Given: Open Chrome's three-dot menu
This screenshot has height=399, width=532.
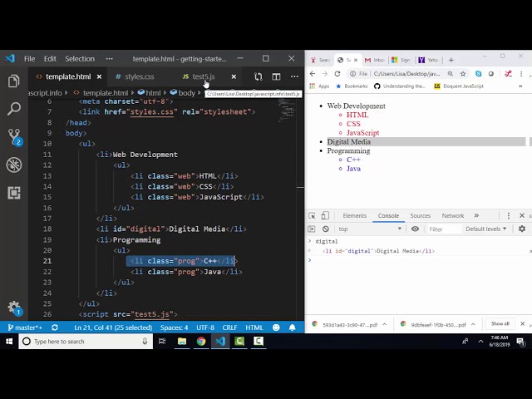Looking at the screenshot, I should pyautogui.click(x=521, y=74).
